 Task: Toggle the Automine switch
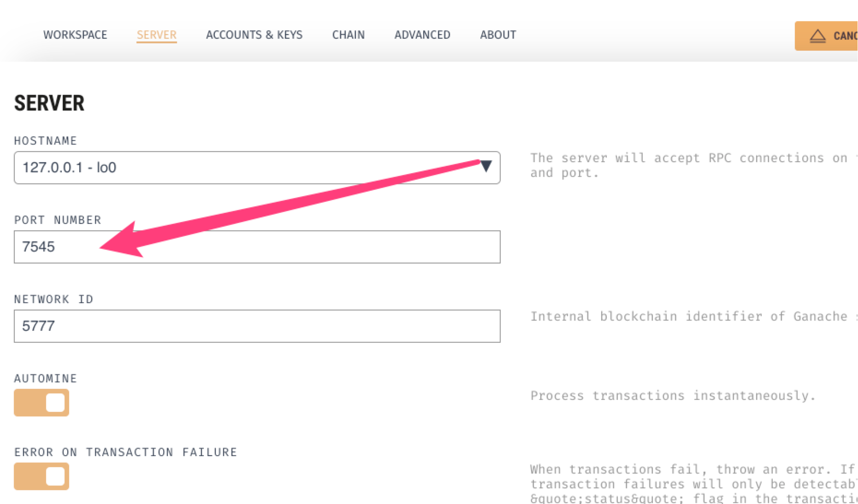click(41, 403)
